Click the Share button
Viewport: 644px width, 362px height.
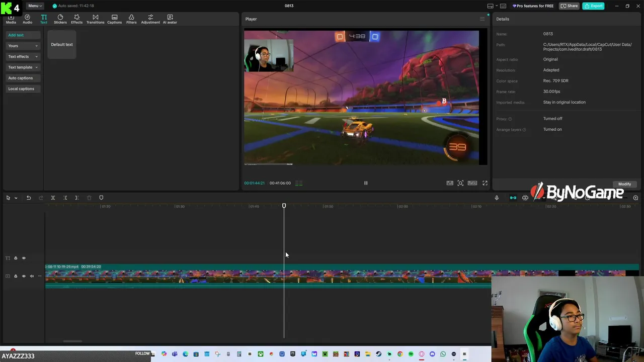pos(570,6)
